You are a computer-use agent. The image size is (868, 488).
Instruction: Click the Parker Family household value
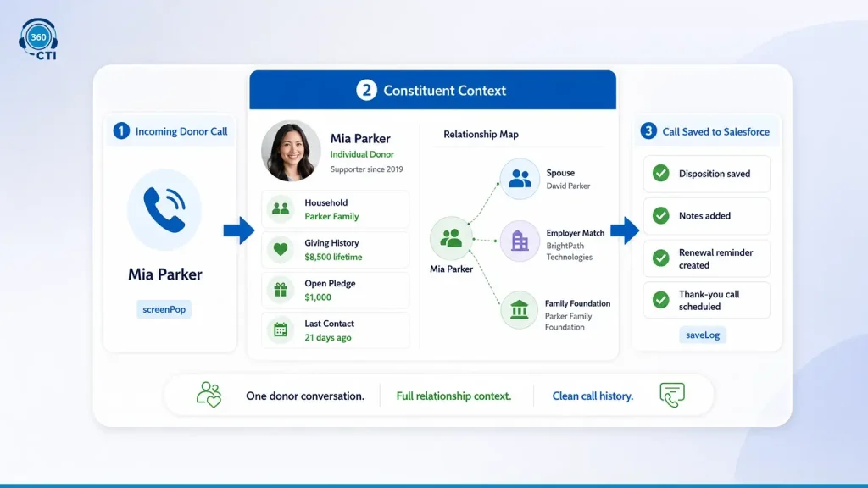point(331,216)
